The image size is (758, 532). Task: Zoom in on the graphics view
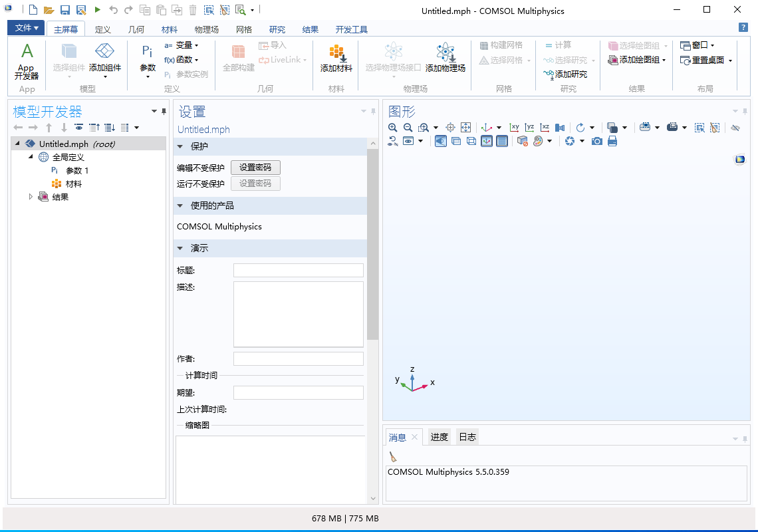(392, 128)
